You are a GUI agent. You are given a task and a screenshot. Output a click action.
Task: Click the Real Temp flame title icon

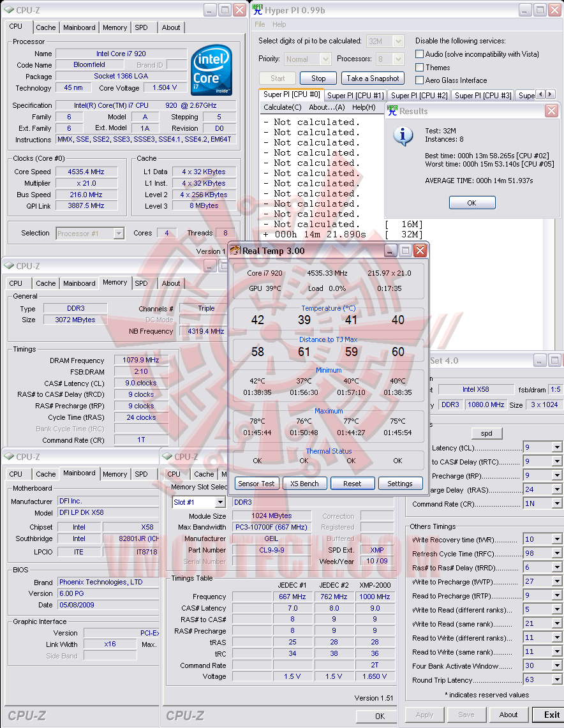(x=235, y=251)
